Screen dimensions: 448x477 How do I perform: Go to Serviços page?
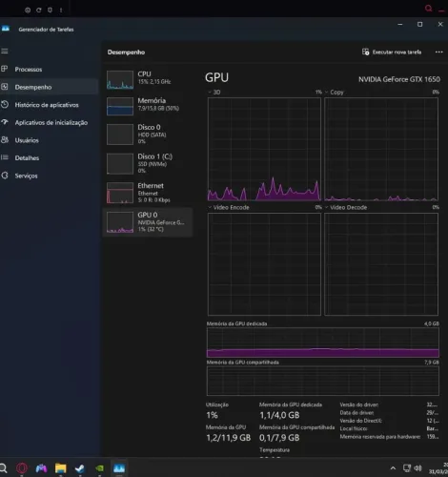tap(26, 176)
